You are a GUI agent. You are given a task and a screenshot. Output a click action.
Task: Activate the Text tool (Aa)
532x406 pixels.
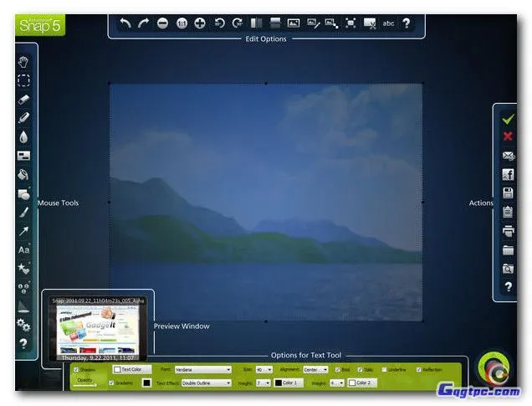pos(24,249)
